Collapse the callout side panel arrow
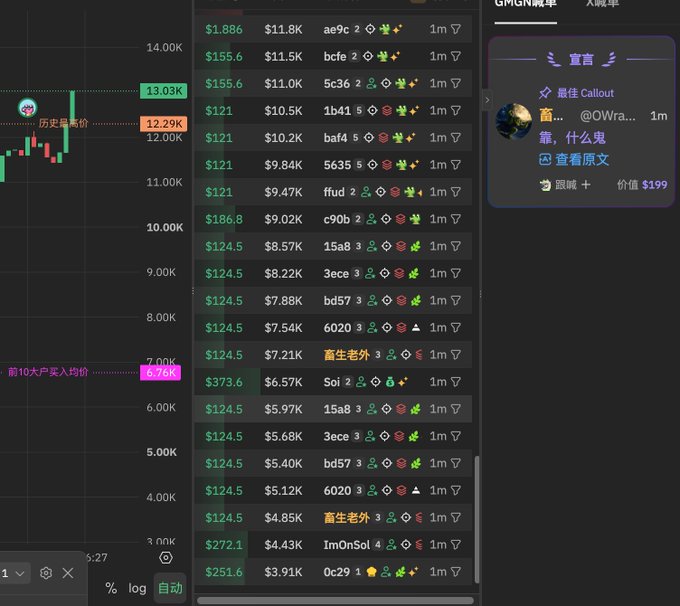Screen dimensions: 680x606 pos(487,100)
